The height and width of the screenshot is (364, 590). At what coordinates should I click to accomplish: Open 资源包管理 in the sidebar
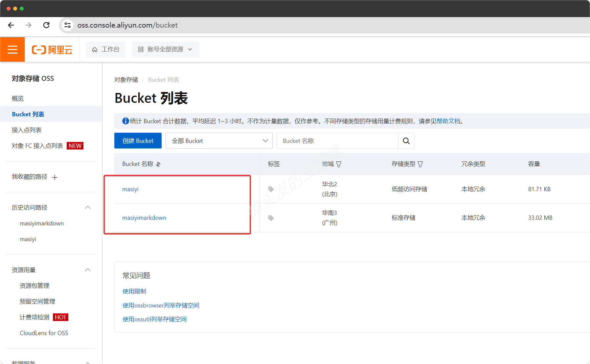(x=34, y=286)
